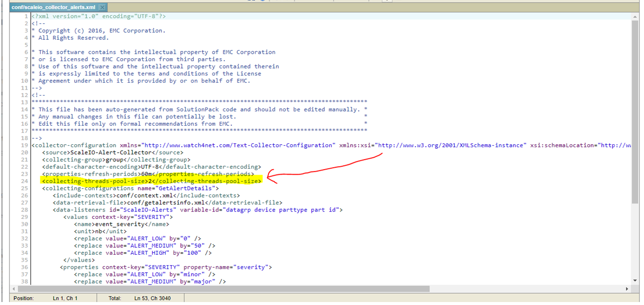Click the horizontal scrollbar thumb

tap(223, 289)
